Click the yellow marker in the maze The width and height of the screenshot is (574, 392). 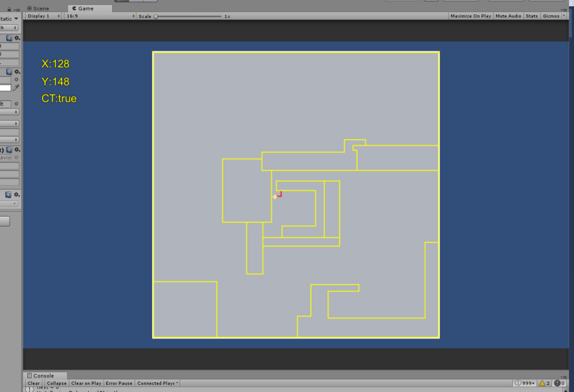click(275, 197)
